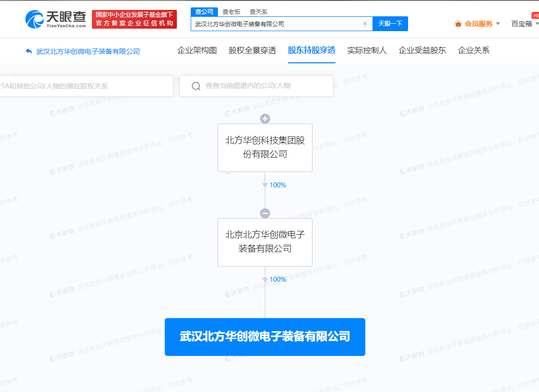Select the 查公司 search tab
This screenshot has height=392, width=539.
pyautogui.click(x=204, y=11)
